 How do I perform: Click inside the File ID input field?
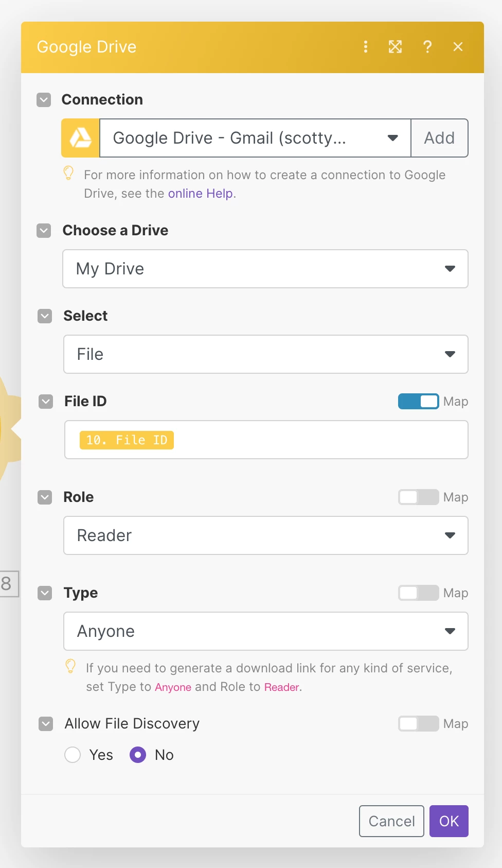(x=319, y=440)
